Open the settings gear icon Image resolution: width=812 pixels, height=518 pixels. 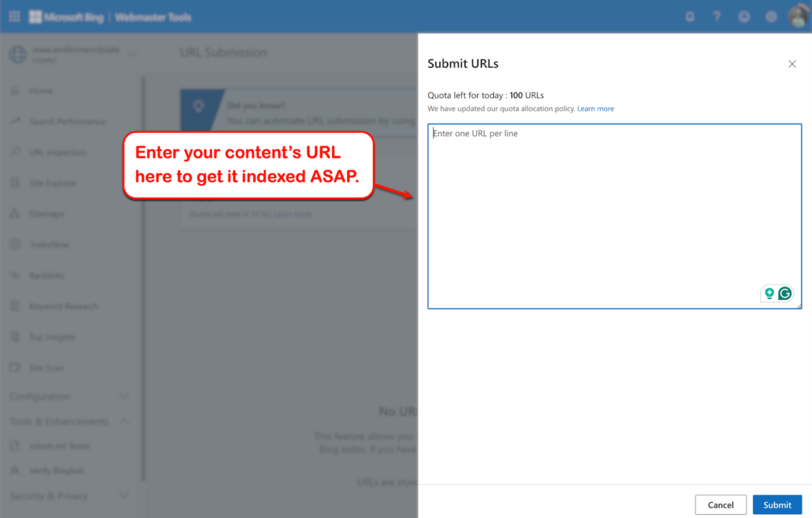(x=771, y=17)
